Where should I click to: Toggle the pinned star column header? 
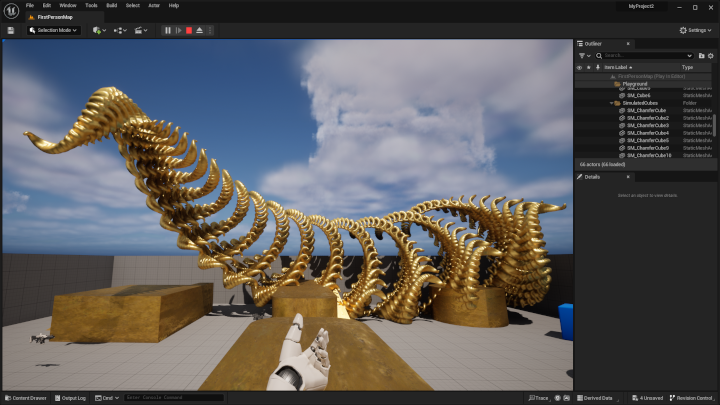[x=588, y=67]
